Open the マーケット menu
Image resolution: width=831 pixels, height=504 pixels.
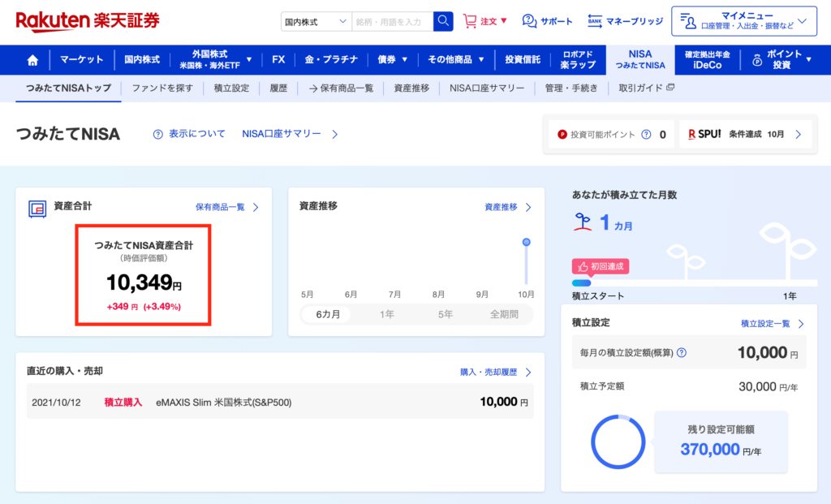[82, 60]
